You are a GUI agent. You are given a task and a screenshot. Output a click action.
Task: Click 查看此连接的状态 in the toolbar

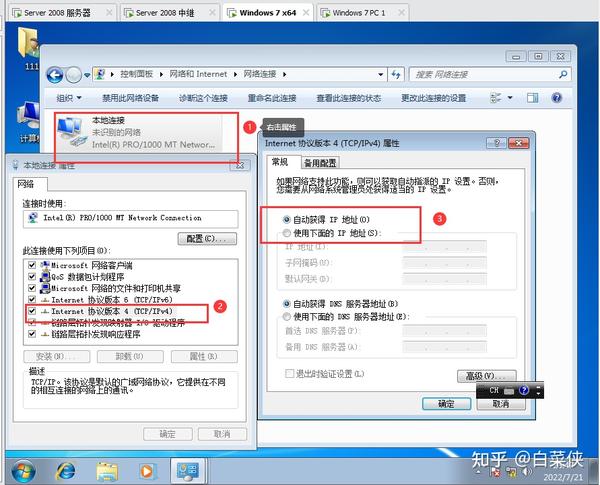(349, 98)
